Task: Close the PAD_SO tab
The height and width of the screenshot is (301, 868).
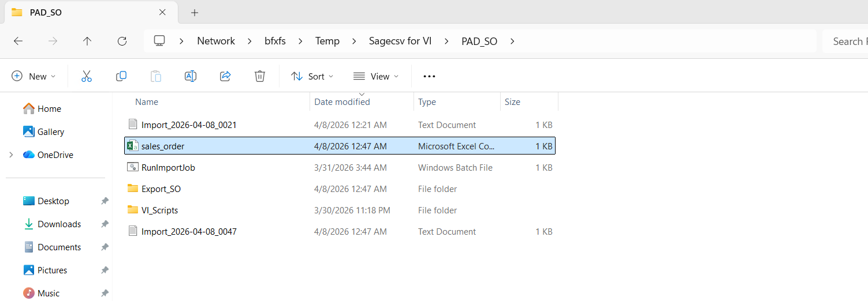Action: pyautogui.click(x=162, y=12)
